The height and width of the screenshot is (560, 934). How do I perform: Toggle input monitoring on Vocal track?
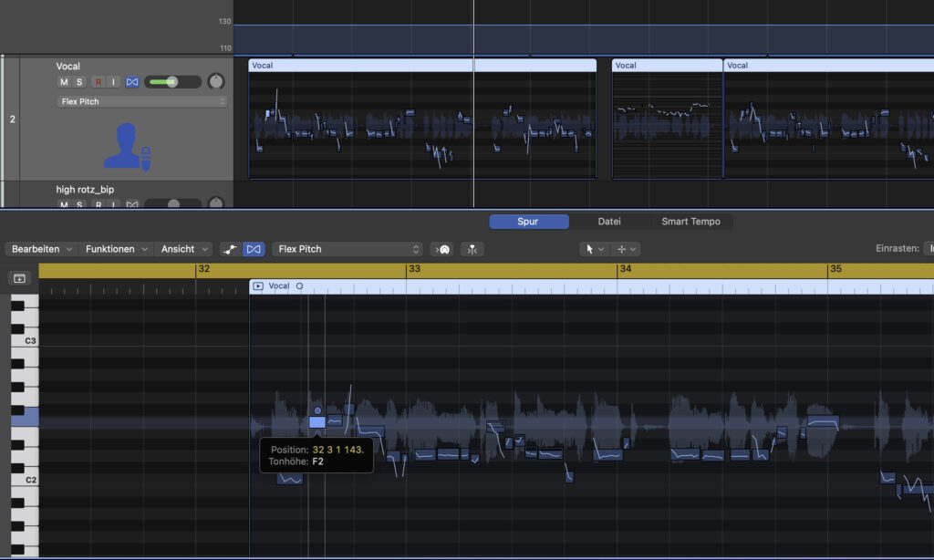point(113,82)
